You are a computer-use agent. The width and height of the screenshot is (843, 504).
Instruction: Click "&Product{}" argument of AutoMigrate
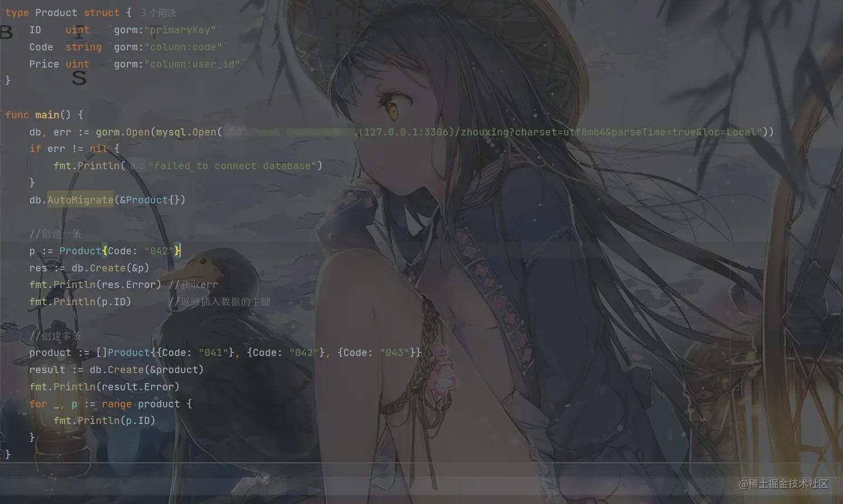(x=149, y=200)
